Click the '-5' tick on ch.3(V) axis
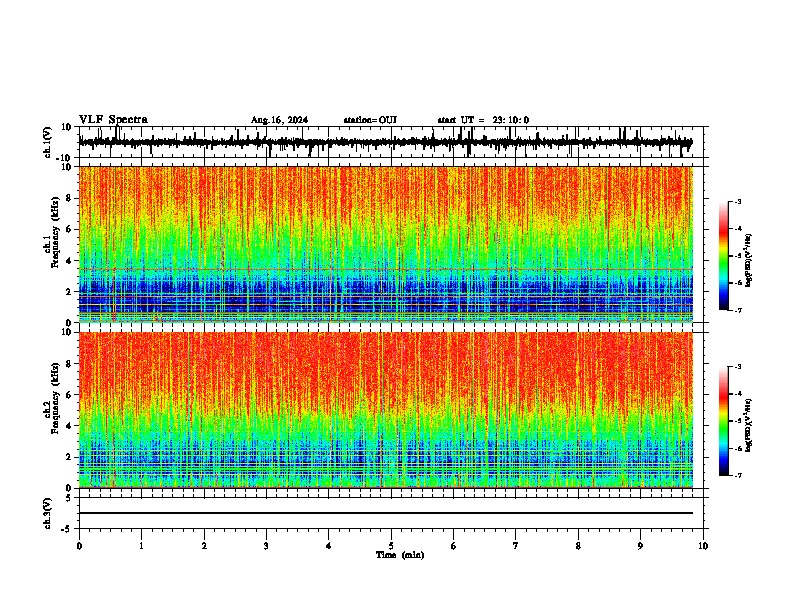 [67, 529]
